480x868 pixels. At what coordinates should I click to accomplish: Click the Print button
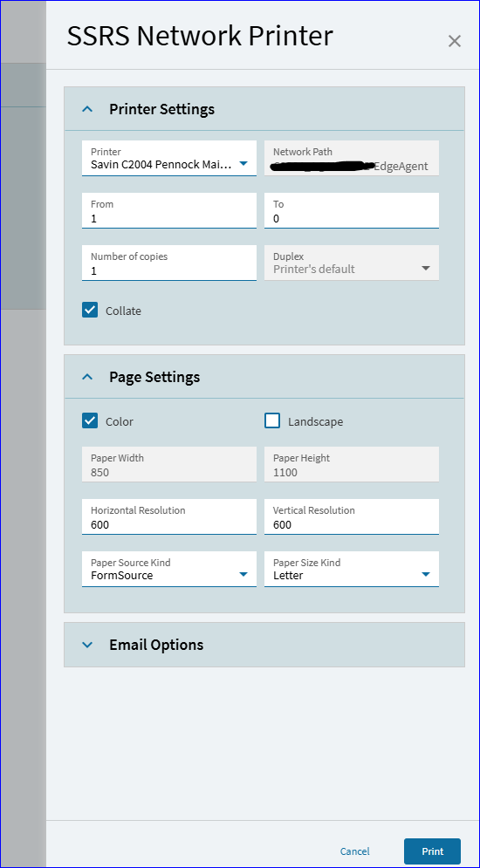click(x=432, y=851)
